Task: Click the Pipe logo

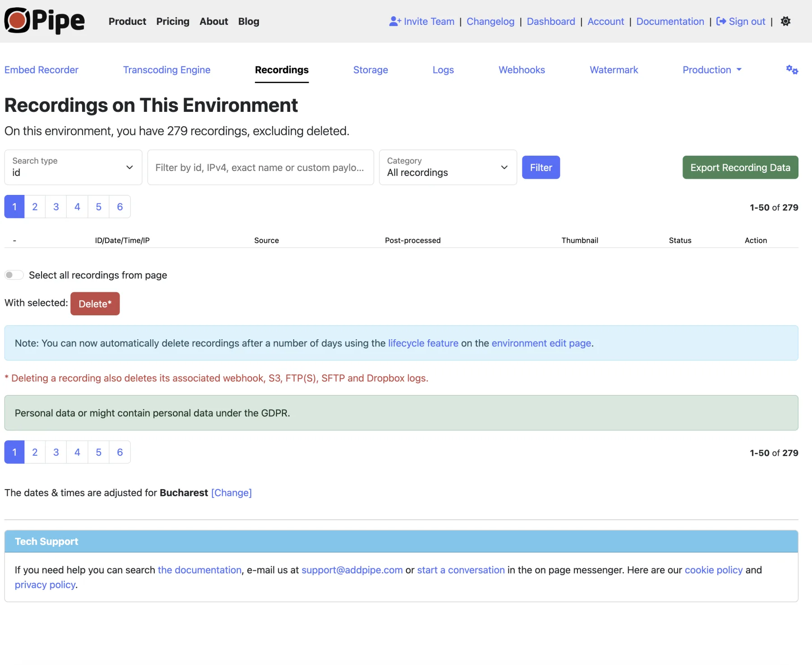Action: (x=44, y=21)
